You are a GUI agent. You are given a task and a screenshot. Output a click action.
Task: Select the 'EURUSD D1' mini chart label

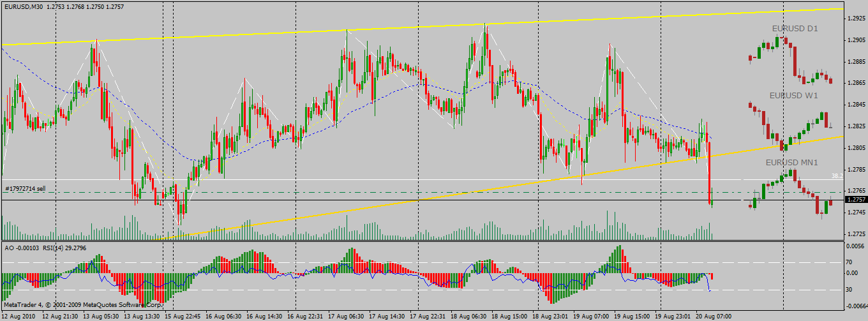click(x=795, y=29)
